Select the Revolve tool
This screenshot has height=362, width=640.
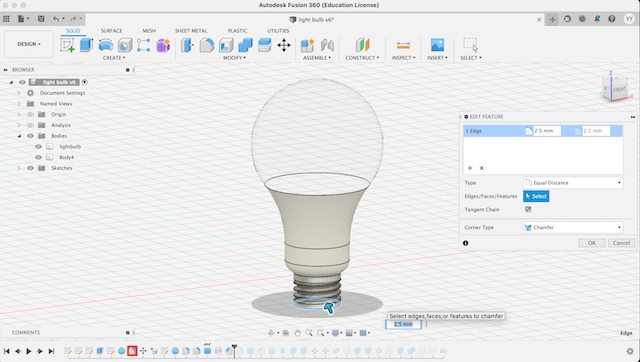(106, 45)
